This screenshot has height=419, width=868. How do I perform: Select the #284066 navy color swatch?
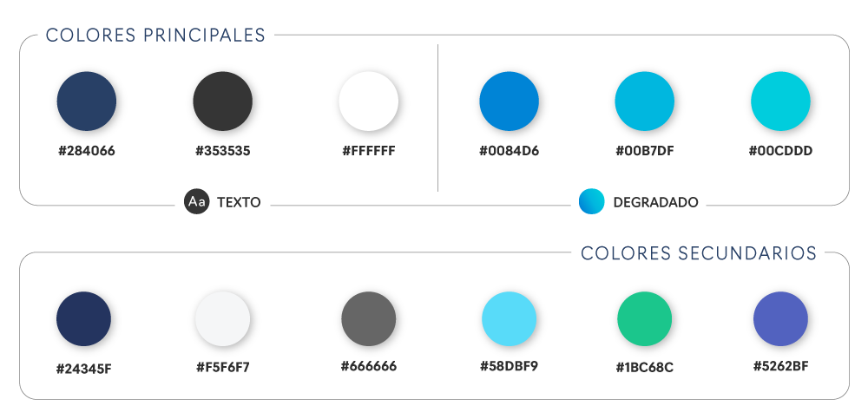pyautogui.click(x=87, y=101)
